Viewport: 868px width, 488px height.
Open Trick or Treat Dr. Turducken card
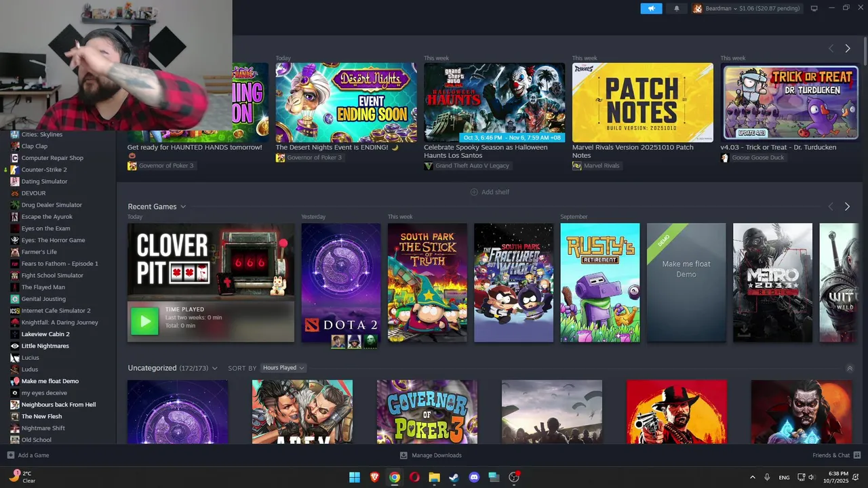(791, 102)
